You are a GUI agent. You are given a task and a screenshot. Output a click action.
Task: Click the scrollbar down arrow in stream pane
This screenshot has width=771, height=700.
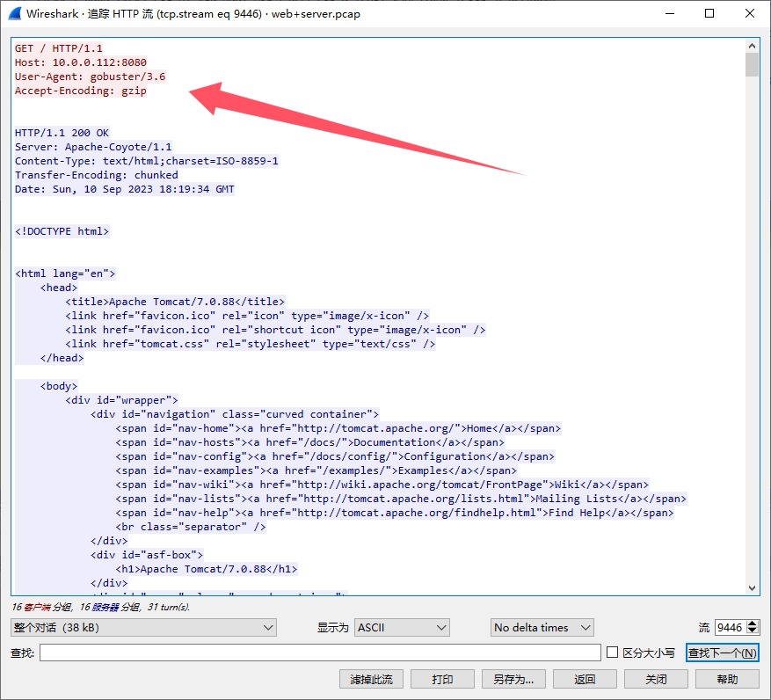click(x=752, y=588)
